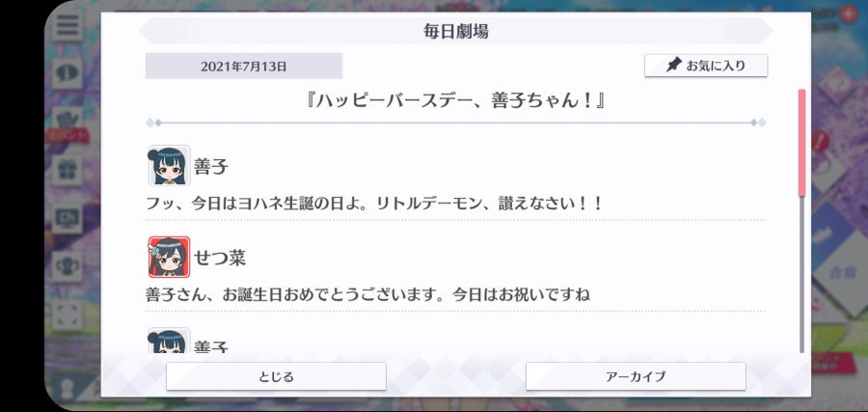The height and width of the screenshot is (412, 868).
Task: Open the event basket icon with red label
Action: (68, 124)
